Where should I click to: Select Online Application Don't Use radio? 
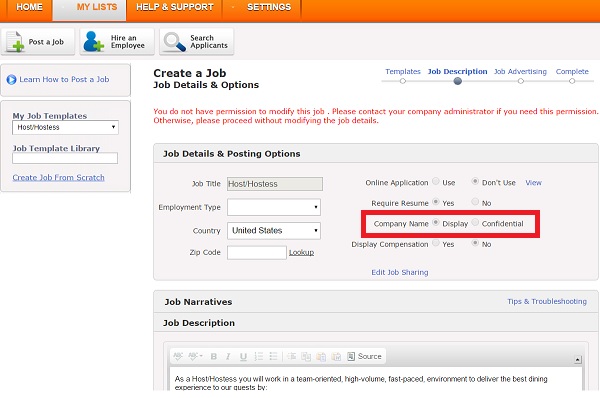[x=475, y=181]
